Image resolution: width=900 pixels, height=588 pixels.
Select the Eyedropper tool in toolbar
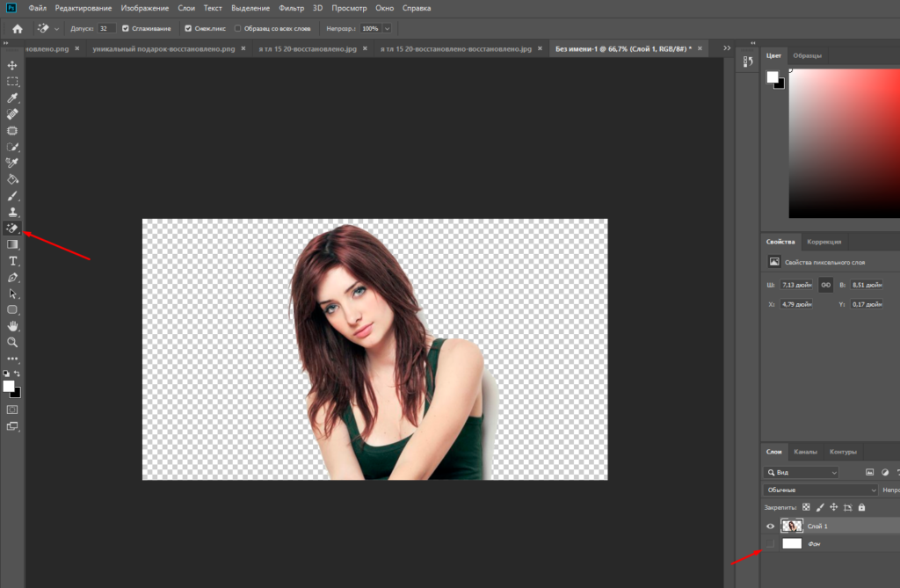[12, 98]
